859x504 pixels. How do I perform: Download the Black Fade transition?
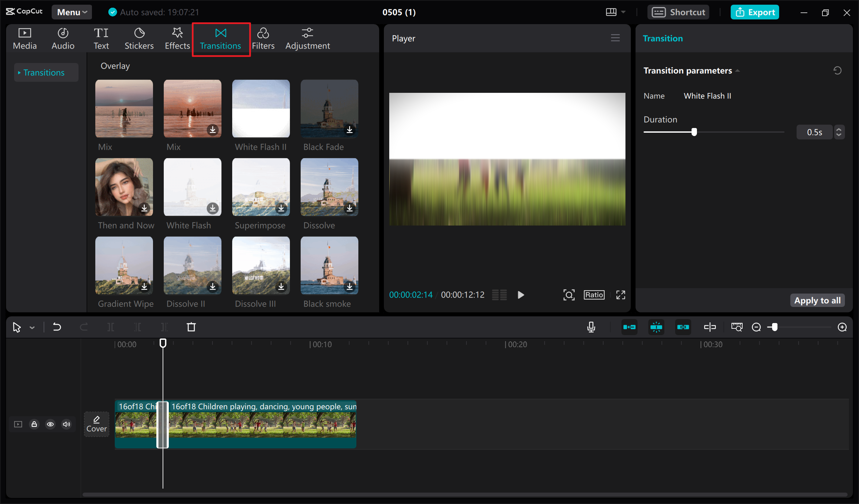(x=349, y=130)
